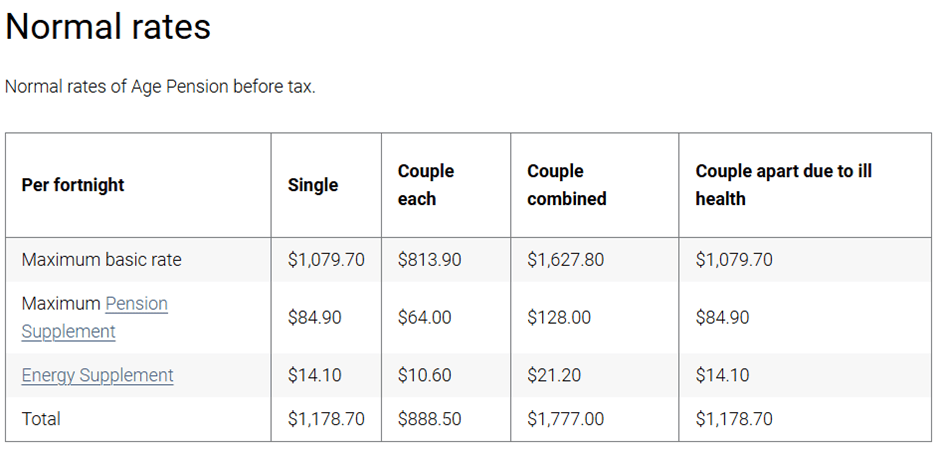Click the $21.20 energy supplement cell
Image resolution: width=940 pixels, height=452 pixels.
pos(553,375)
